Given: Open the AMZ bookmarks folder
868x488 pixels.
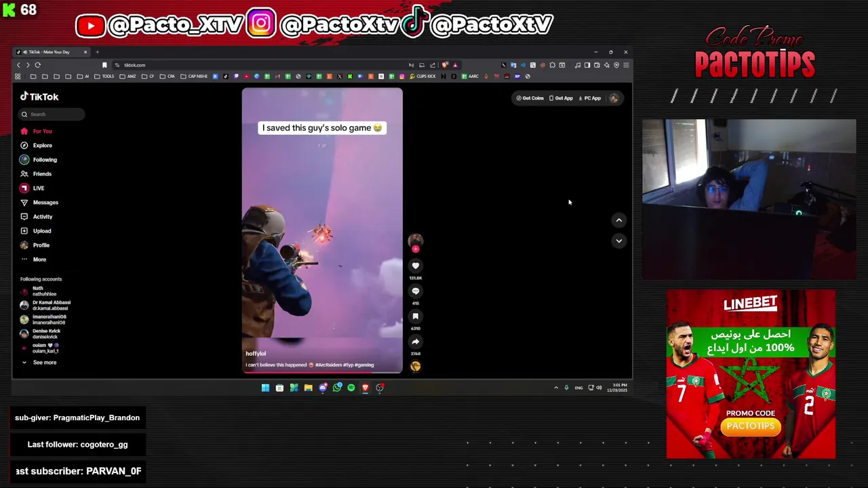Looking at the screenshot, I should point(128,76).
